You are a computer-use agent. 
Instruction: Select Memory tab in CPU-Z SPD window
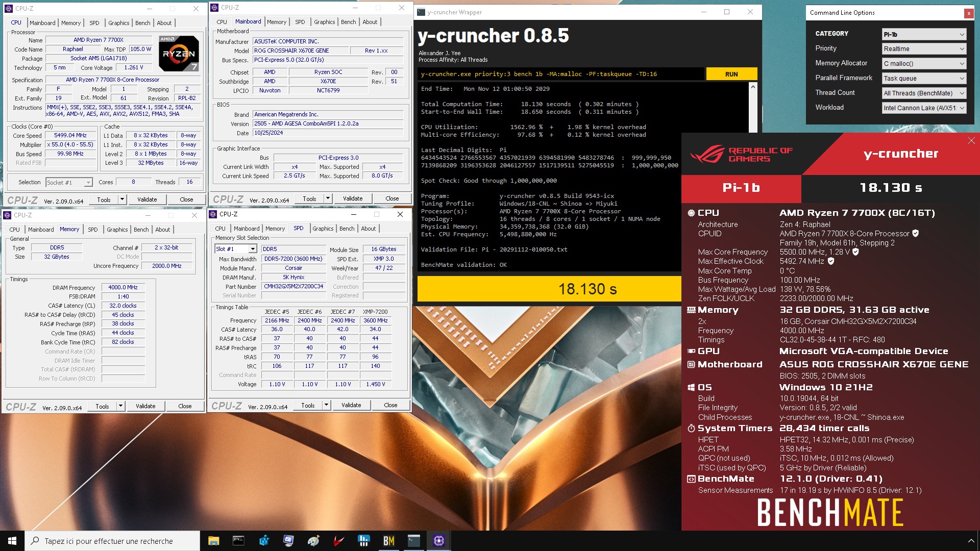click(275, 229)
